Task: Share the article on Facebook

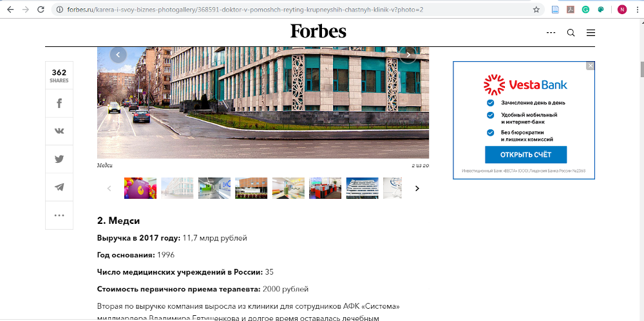Action: pyautogui.click(x=59, y=103)
